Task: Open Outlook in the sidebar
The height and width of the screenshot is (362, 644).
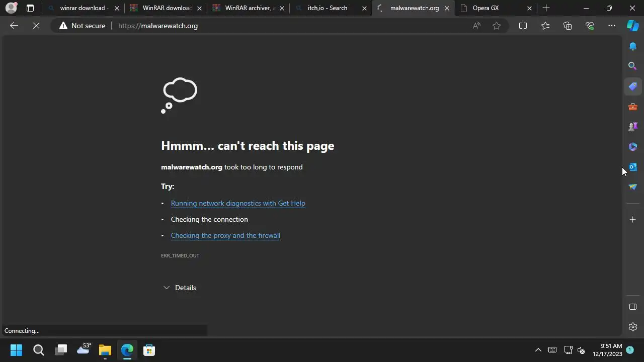Action: (633, 167)
